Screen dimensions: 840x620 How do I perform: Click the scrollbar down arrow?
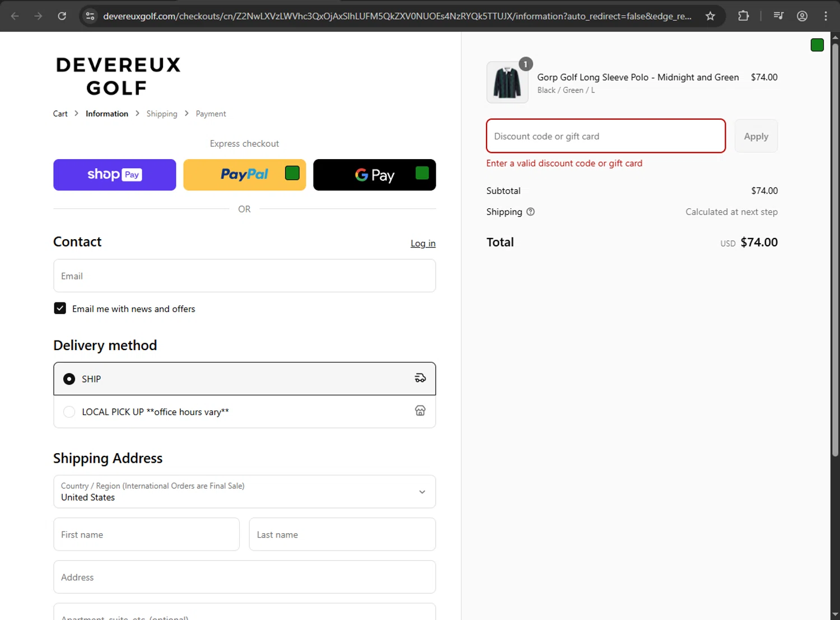point(835,614)
